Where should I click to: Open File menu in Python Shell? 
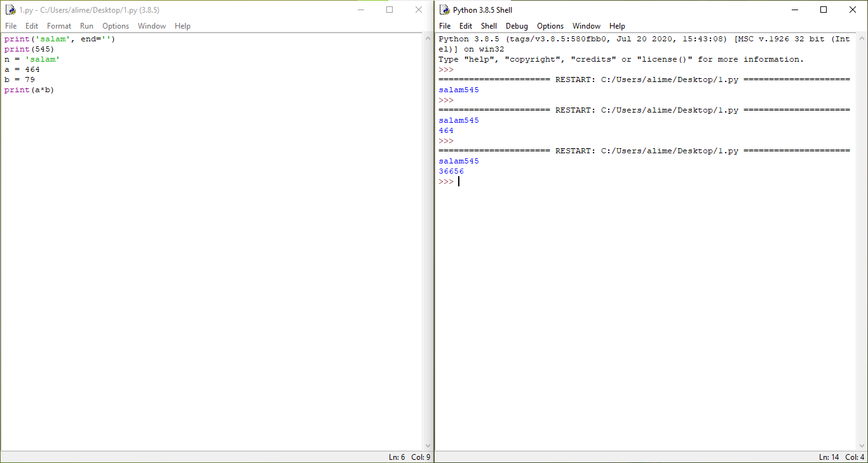pos(445,26)
